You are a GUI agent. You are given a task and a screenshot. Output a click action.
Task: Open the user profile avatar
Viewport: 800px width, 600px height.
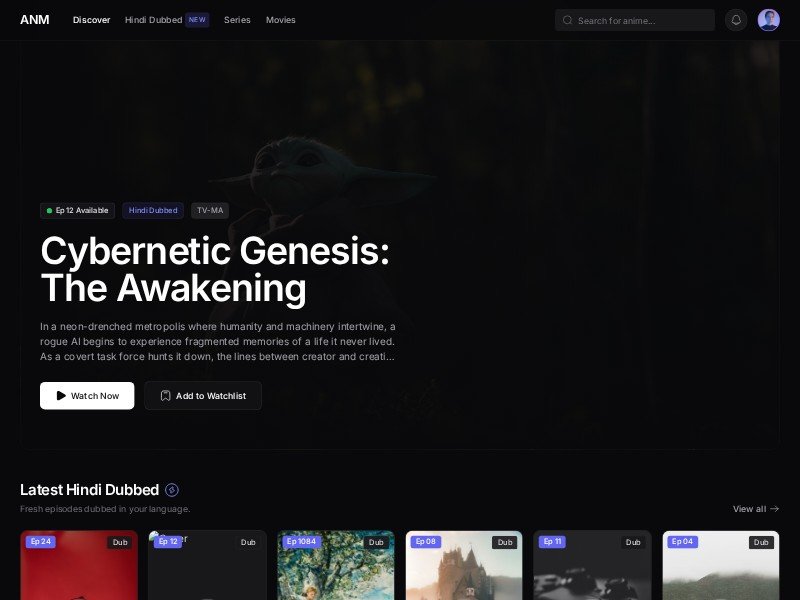[768, 20]
